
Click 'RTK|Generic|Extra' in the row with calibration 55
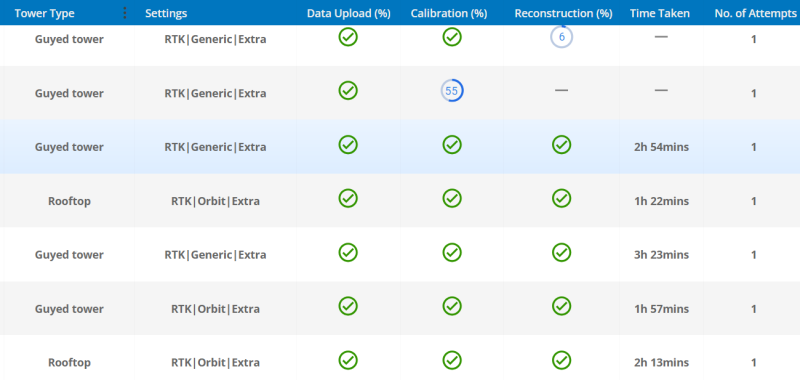pos(215,93)
